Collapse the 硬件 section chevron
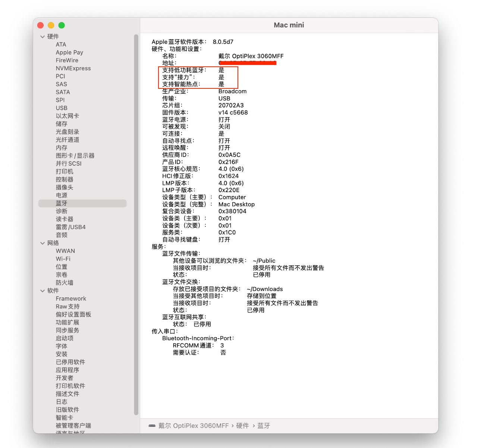 tap(42, 37)
